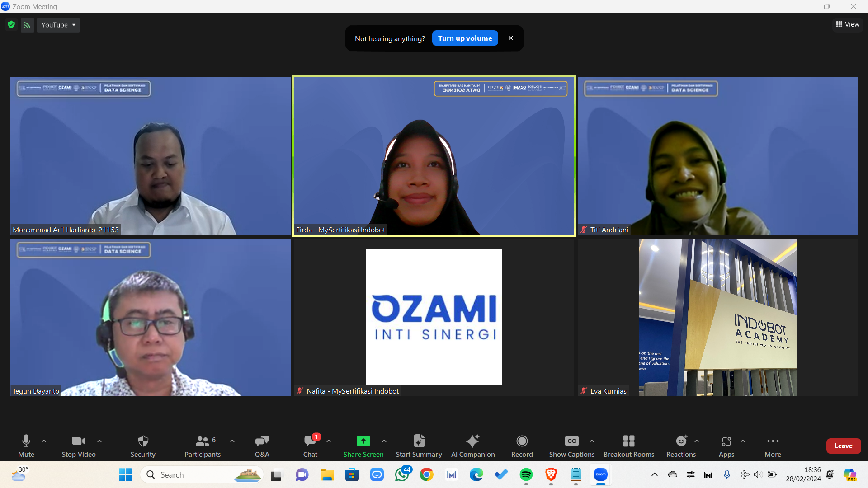Open the Q&A panel
The width and height of the screenshot is (868, 488).
click(261, 446)
